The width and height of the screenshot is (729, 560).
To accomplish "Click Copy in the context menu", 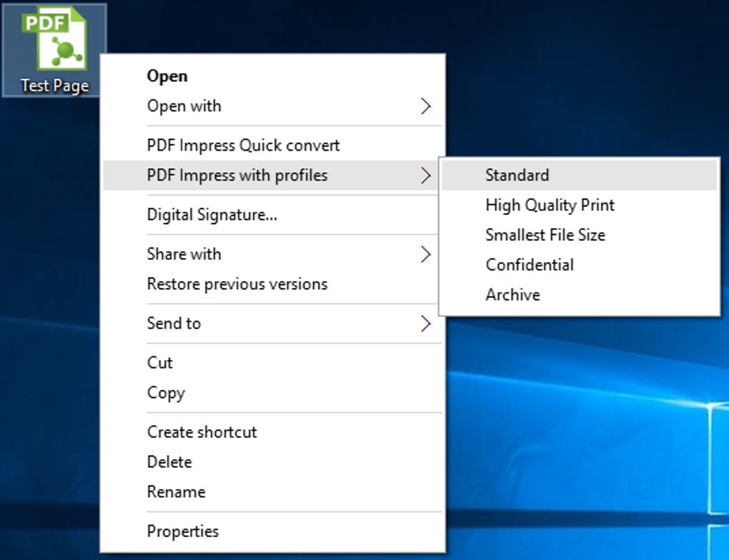I will point(272,393).
